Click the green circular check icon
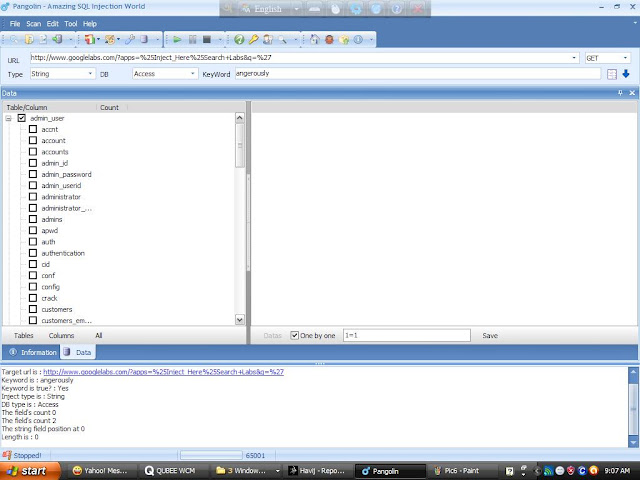Screen dimensions: 640x480 pos(239,39)
